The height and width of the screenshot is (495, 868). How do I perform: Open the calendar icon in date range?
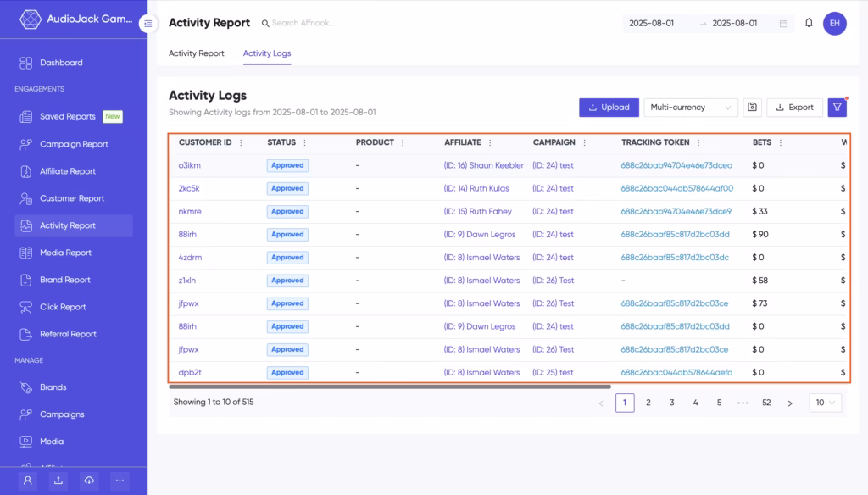783,23
